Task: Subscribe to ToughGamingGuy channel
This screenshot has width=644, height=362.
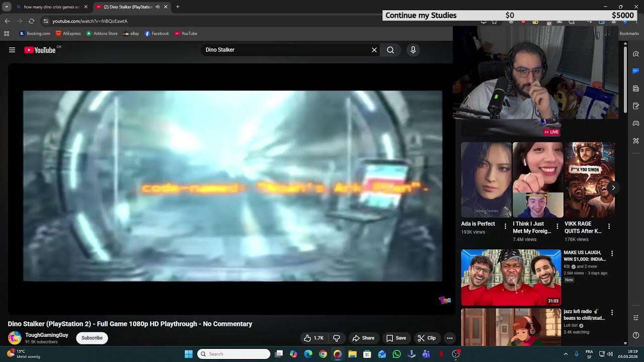Action: click(x=92, y=338)
